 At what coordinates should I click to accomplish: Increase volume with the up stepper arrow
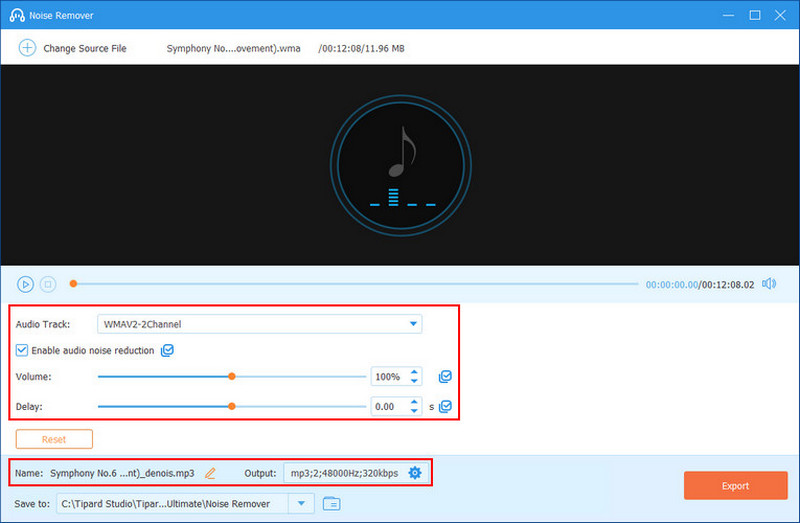click(x=415, y=373)
